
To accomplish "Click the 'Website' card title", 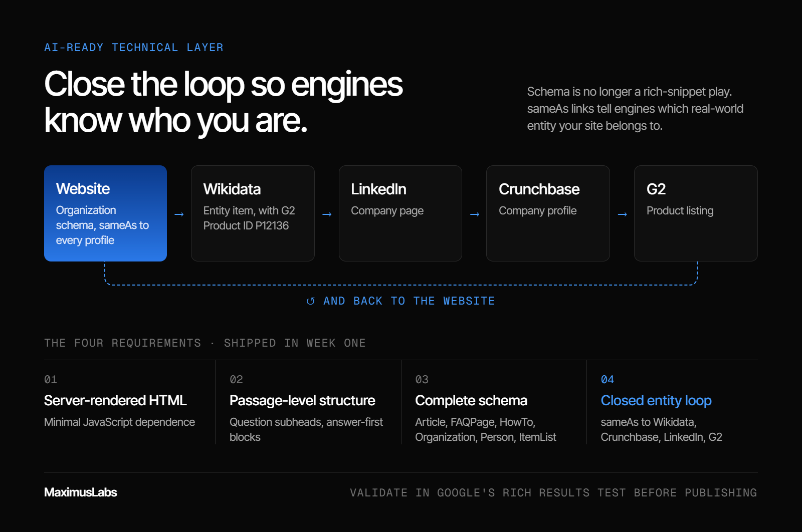I will tap(83, 189).
